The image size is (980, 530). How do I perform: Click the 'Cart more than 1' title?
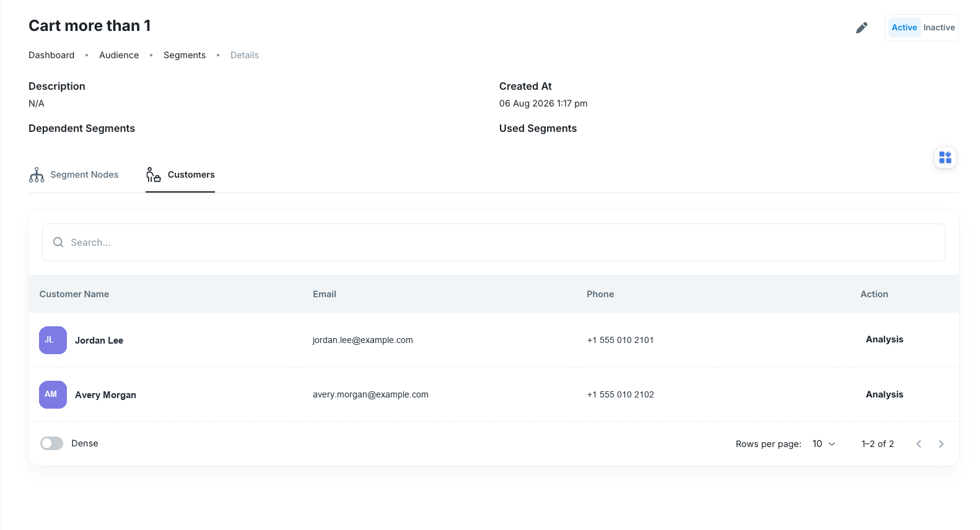[x=90, y=26]
